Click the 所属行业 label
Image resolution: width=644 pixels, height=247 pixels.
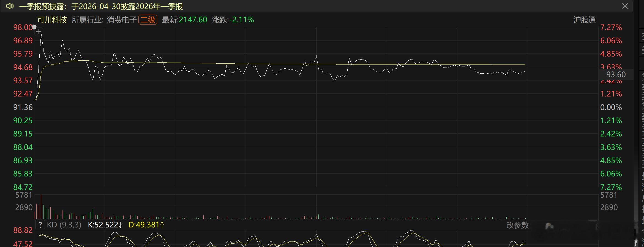[x=87, y=20]
